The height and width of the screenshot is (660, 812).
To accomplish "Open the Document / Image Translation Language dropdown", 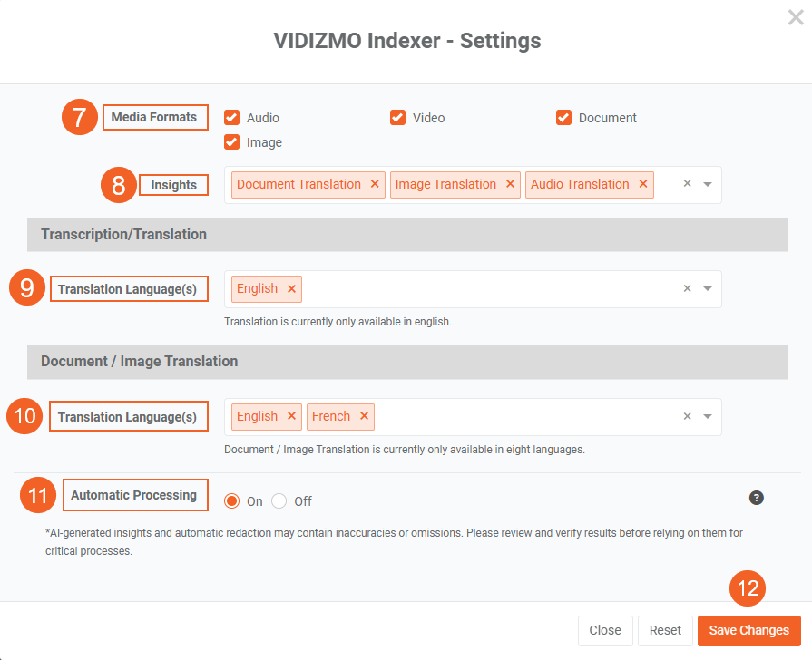I will pyautogui.click(x=708, y=416).
